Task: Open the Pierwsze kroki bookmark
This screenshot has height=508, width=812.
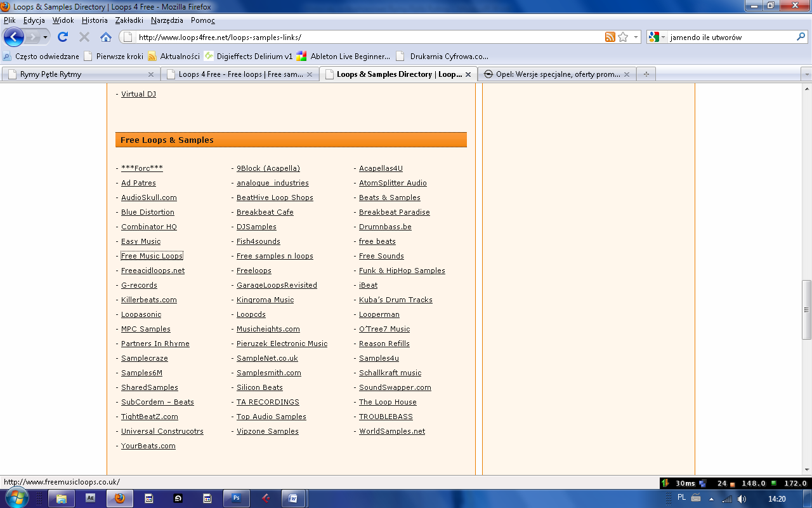Action: (114, 56)
